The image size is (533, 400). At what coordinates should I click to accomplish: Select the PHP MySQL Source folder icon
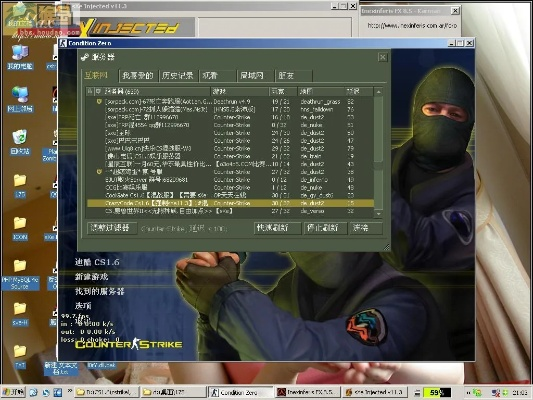pos(20,275)
